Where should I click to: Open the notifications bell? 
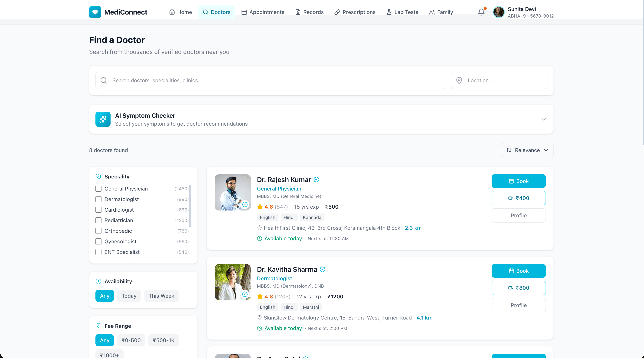point(481,12)
